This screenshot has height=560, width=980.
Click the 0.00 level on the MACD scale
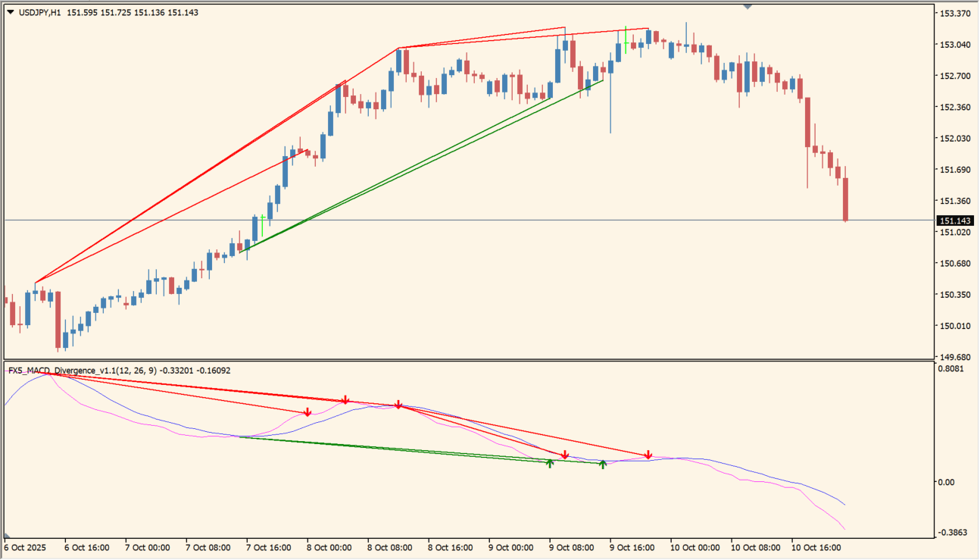[948, 482]
